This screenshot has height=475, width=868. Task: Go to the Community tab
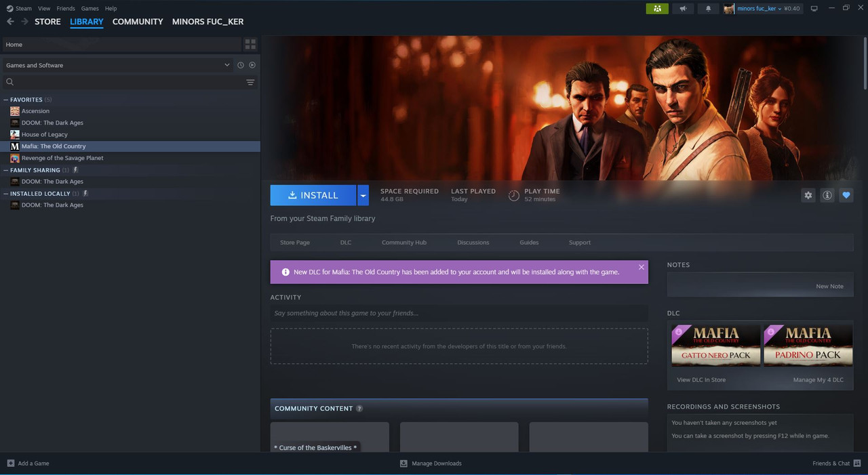[x=138, y=22]
